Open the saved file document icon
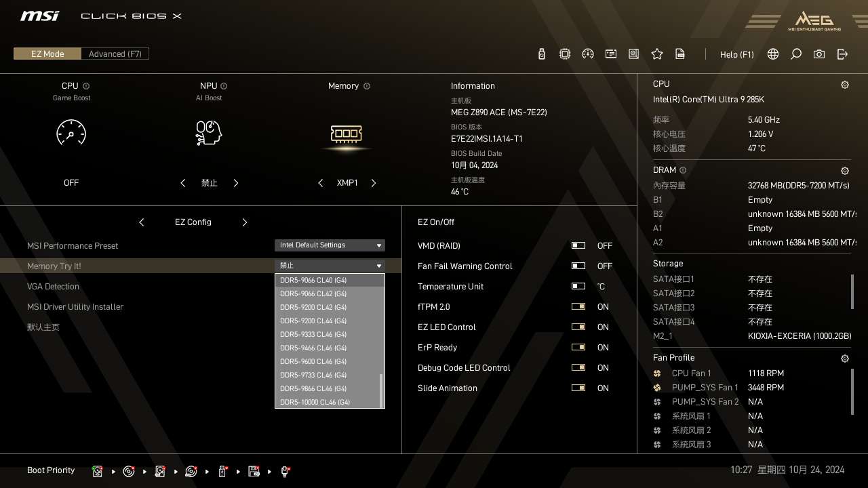Image resolution: width=868 pixels, height=488 pixels. click(x=680, y=54)
